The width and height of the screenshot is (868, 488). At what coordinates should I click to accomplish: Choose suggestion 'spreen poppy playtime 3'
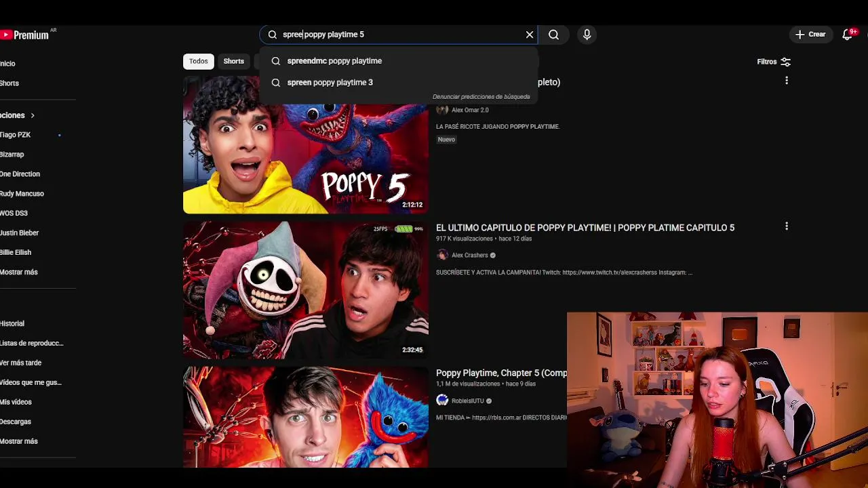(399, 83)
